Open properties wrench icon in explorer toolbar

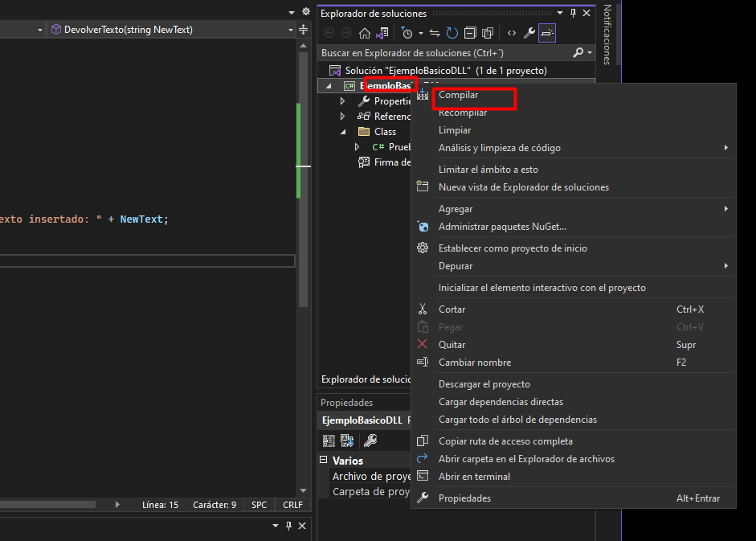[x=529, y=33]
